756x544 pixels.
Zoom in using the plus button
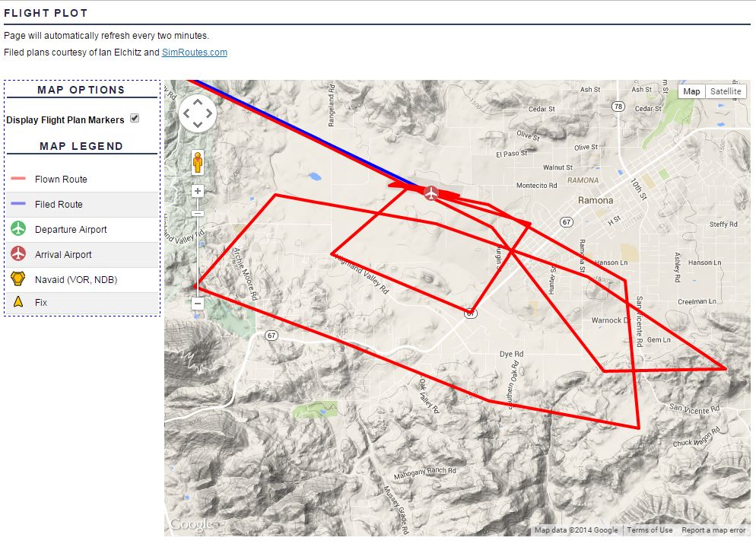(198, 191)
